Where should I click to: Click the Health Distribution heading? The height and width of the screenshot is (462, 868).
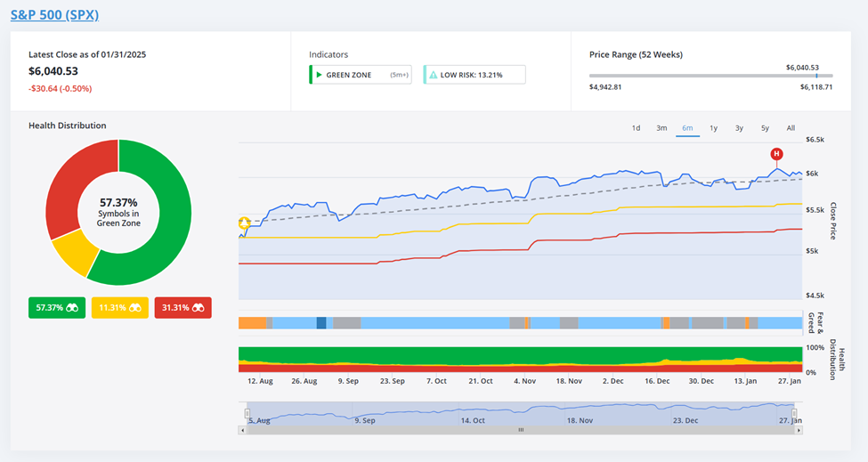coord(68,126)
